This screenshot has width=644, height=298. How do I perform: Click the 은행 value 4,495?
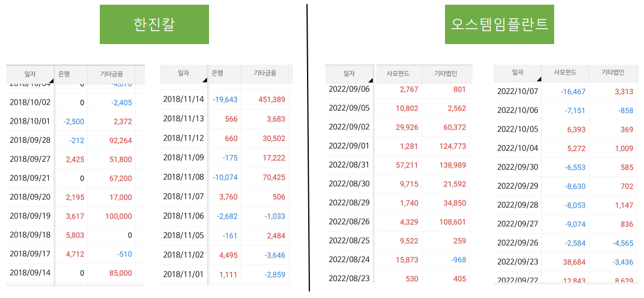[228, 255]
